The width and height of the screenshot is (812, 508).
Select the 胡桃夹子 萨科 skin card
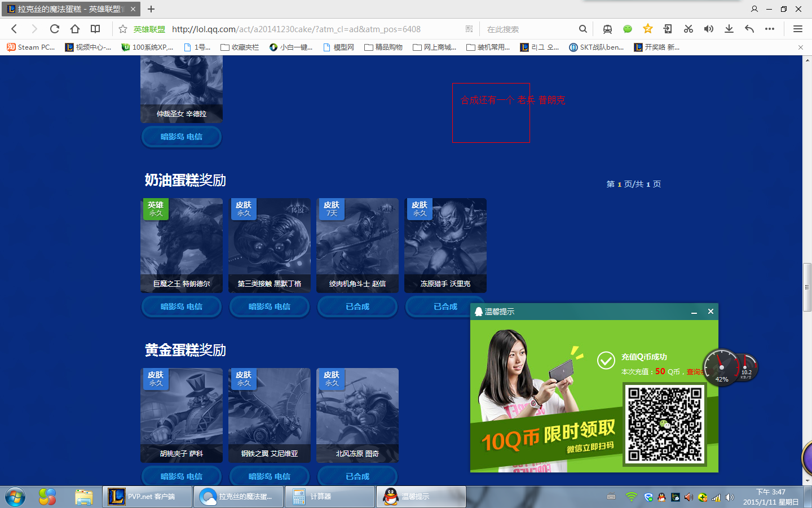point(182,415)
